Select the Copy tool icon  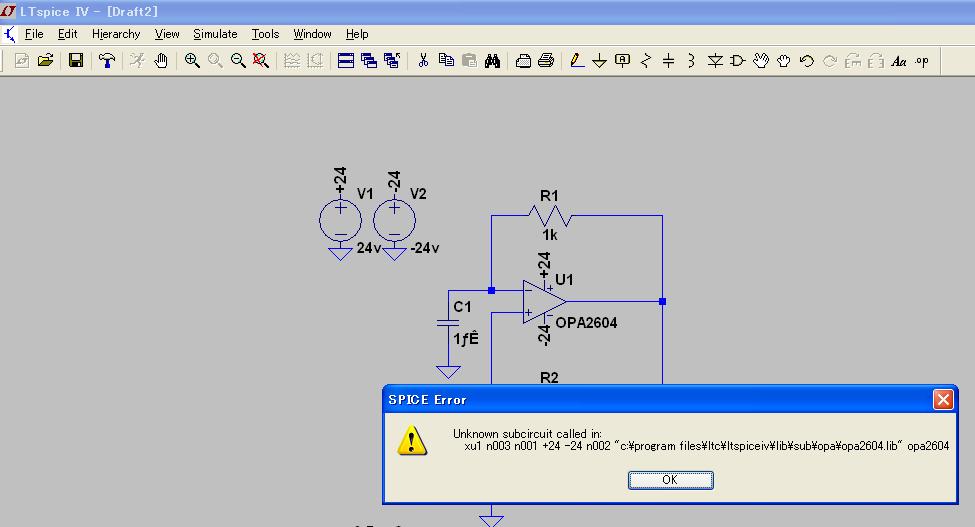446,60
